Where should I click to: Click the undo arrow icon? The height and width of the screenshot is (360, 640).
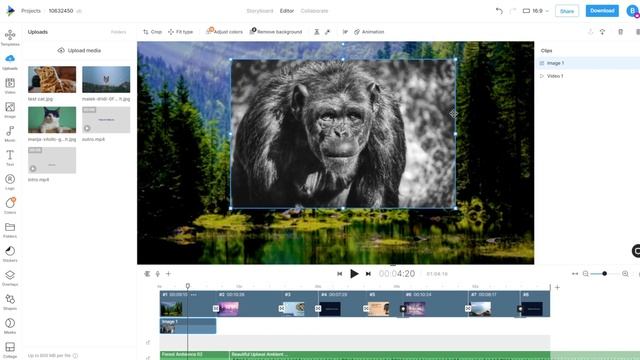click(499, 11)
